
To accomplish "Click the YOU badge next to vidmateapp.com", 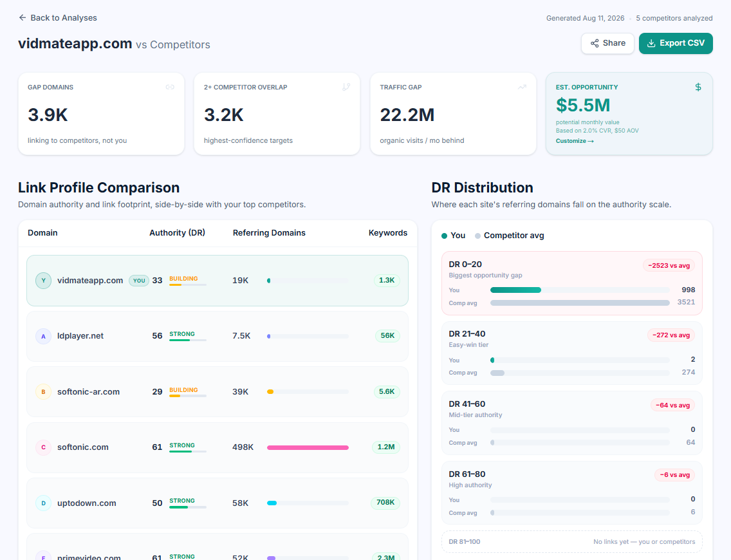I will [139, 281].
